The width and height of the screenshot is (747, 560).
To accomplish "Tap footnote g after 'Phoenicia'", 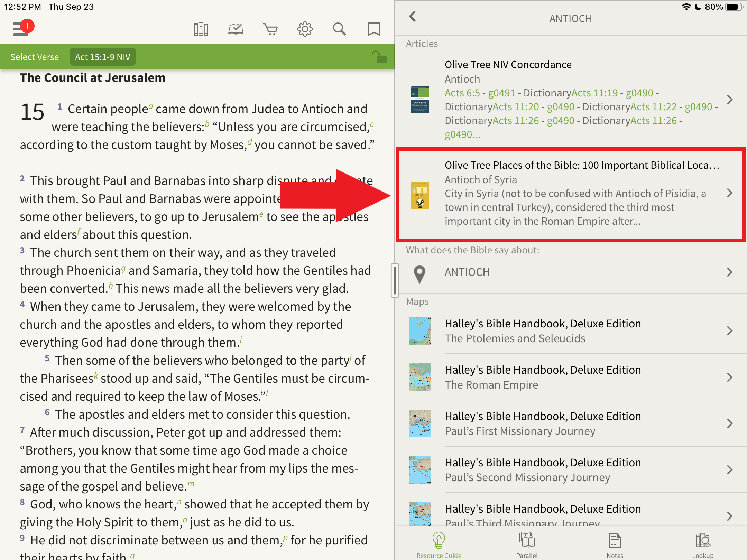I will 123,268.
